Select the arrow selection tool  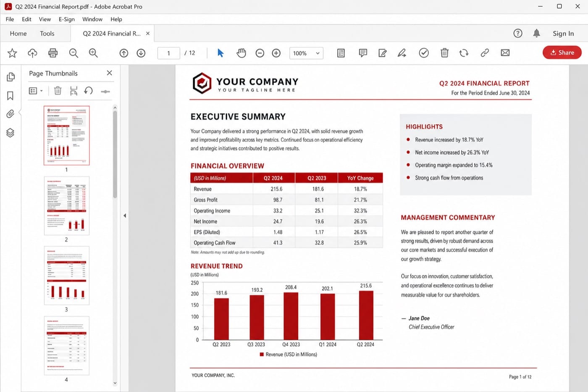coord(220,53)
